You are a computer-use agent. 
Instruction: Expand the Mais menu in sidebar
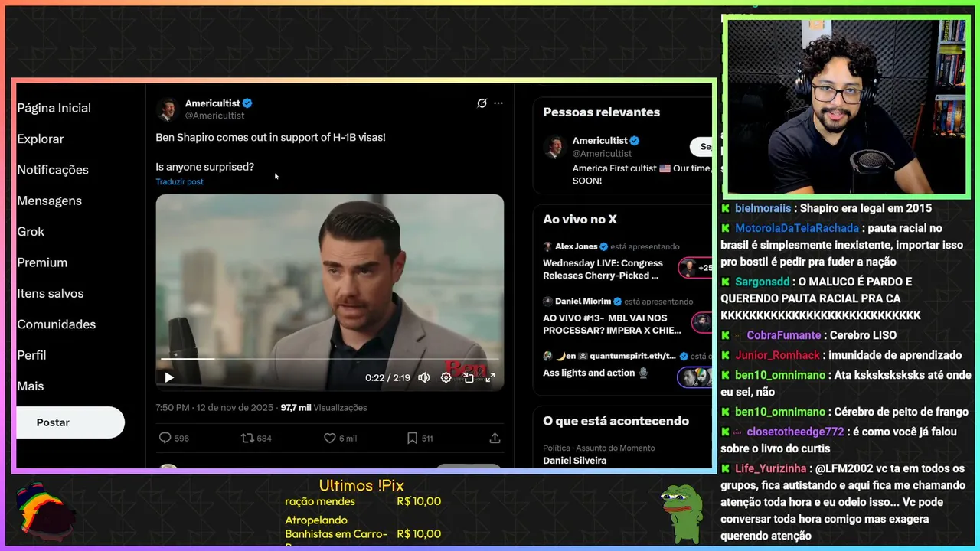pyautogui.click(x=31, y=386)
